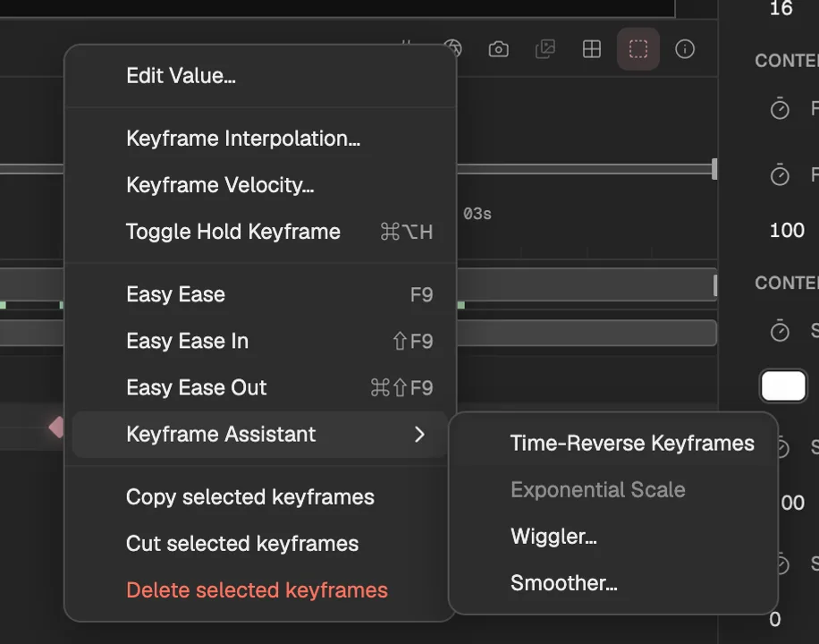Screen dimensions: 819x644
Task: Click Cut selected keyframes
Action: point(260,544)
